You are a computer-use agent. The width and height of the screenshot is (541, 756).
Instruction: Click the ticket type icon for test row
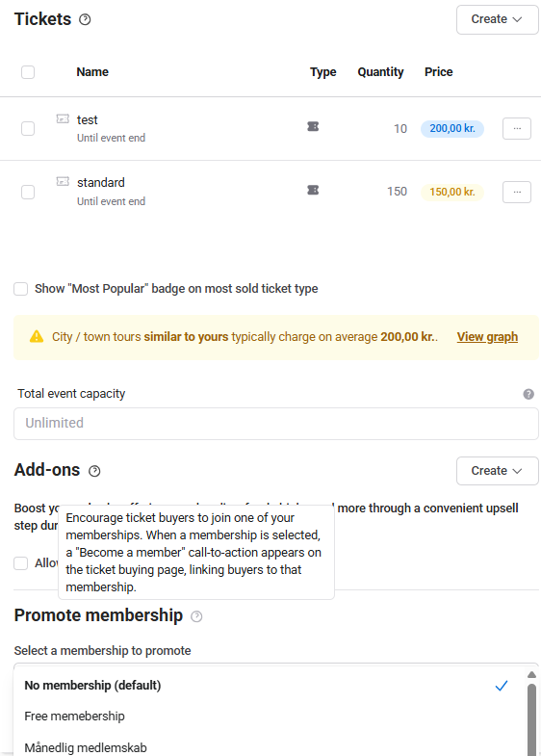coord(313,126)
